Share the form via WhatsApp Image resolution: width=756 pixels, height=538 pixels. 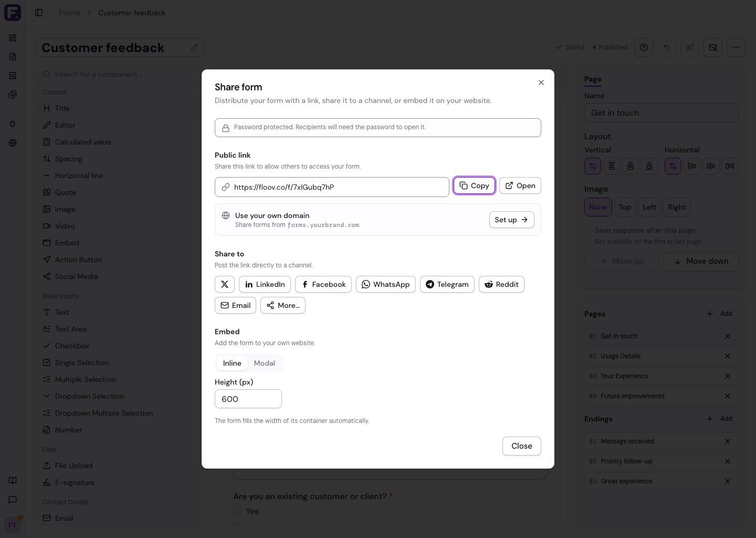click(x=386, y=284)
